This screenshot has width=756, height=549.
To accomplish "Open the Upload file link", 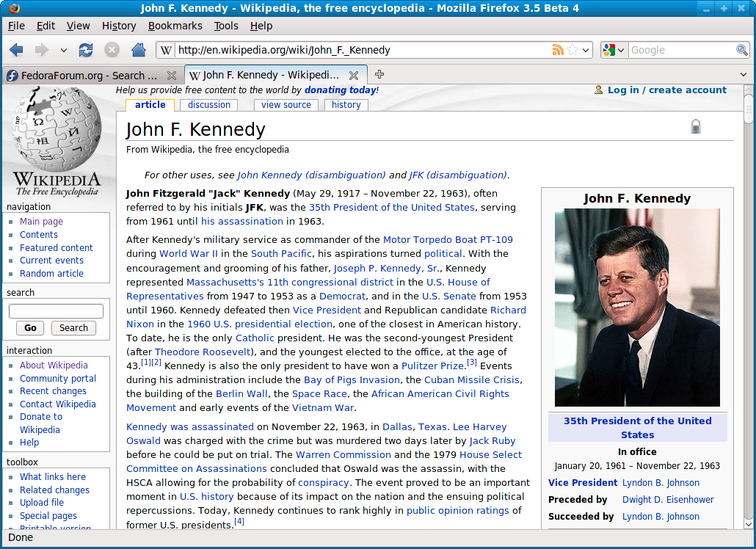I will (x=41, y=502).
